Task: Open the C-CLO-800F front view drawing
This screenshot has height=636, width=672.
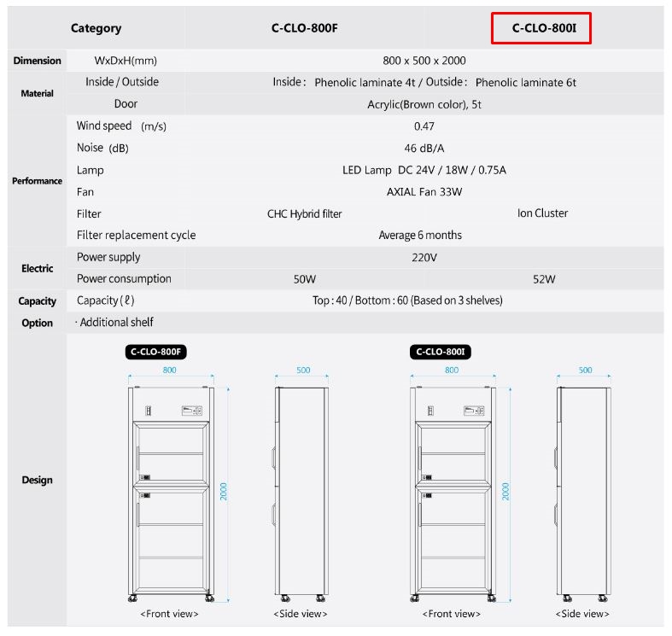Action: [169, 493]
